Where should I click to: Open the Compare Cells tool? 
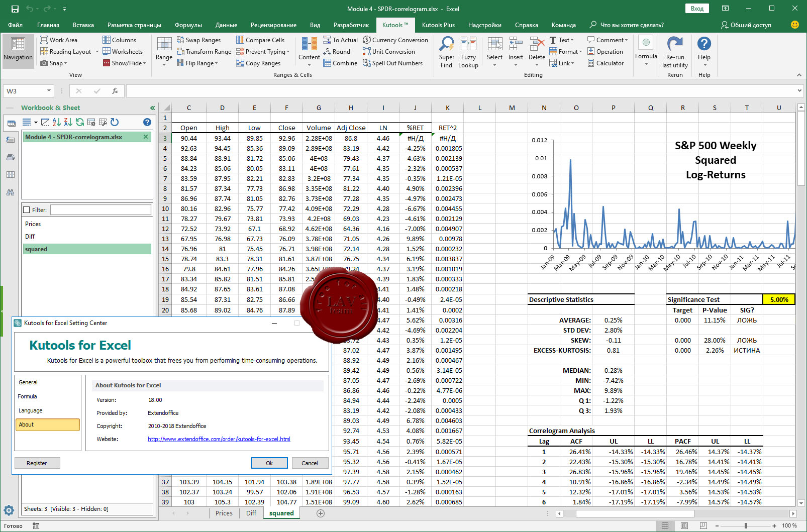click(260, 40)
